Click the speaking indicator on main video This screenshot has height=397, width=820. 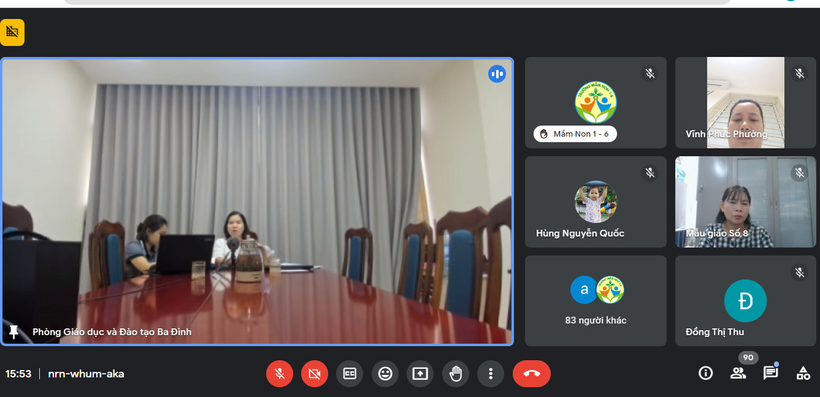tap(497, 74)
